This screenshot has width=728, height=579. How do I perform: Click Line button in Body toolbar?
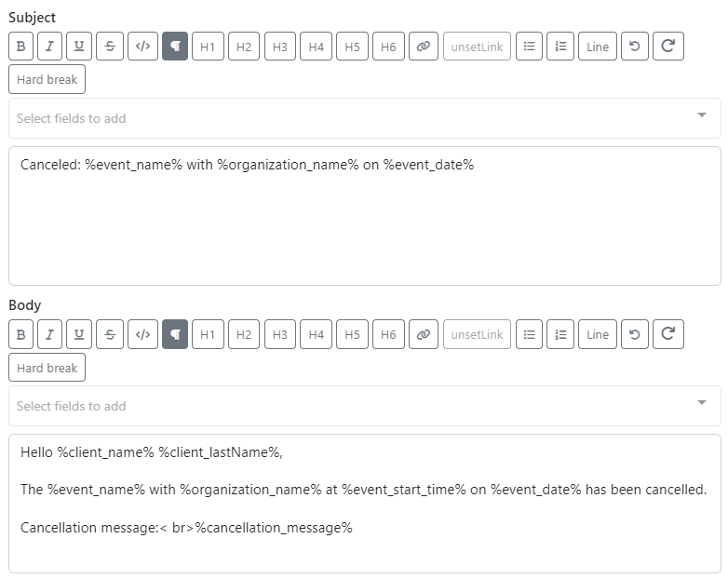point(598,334)
